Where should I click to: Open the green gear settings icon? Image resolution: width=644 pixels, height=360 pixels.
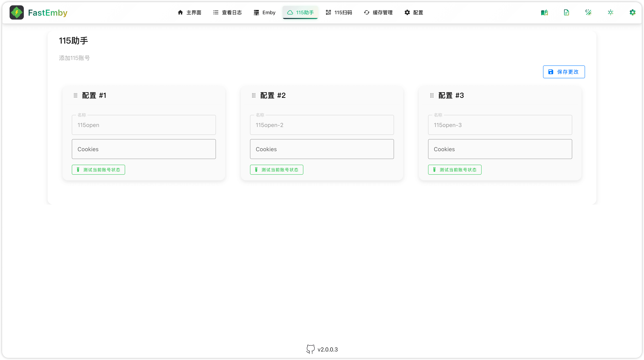pyautogui.click(x=632, y=12)
